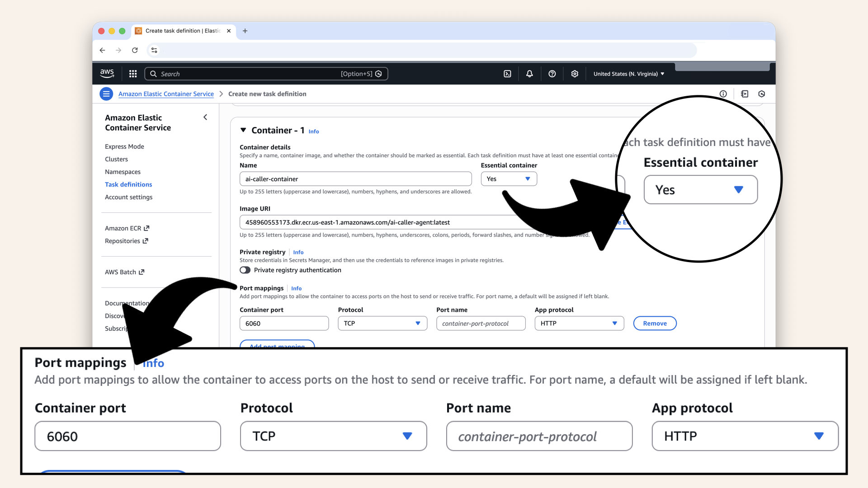This screenshot has width=868, height=488.
Task: Open Repositories in a new tab via external link icon
Action: tap(146, 241)
